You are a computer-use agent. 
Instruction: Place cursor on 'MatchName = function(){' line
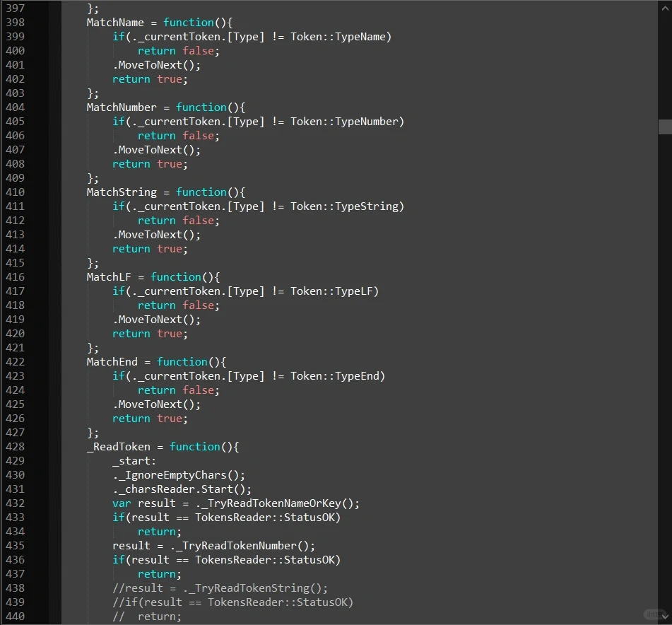[x=160, y=23]
